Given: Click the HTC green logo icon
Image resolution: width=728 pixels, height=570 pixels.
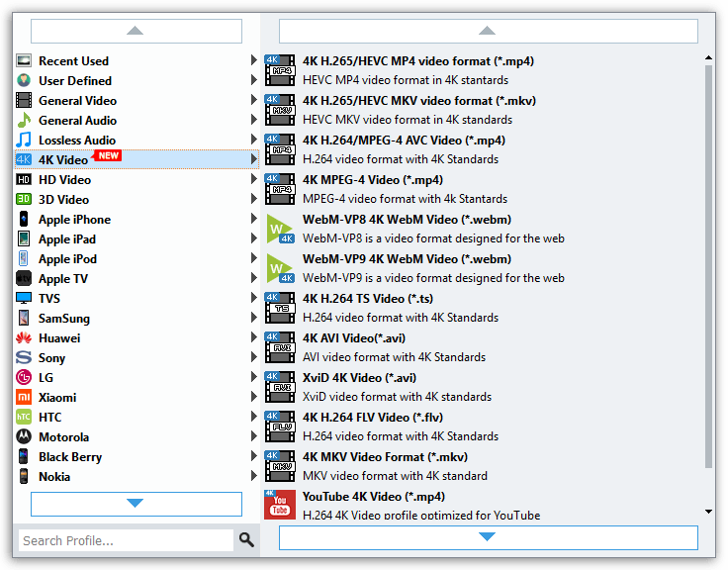Looking at the screenshot, I should point(24,417).
